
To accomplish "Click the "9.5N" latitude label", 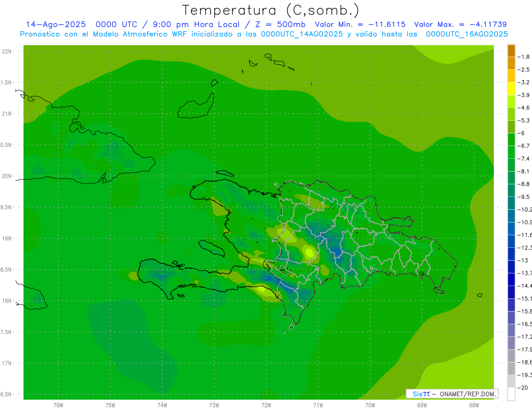I will click(7, 207).
